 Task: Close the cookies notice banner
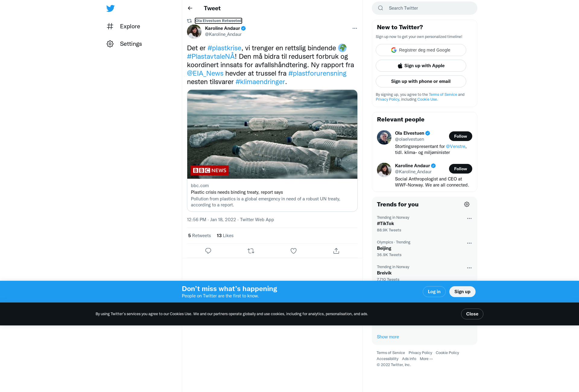tap(472, 314)
